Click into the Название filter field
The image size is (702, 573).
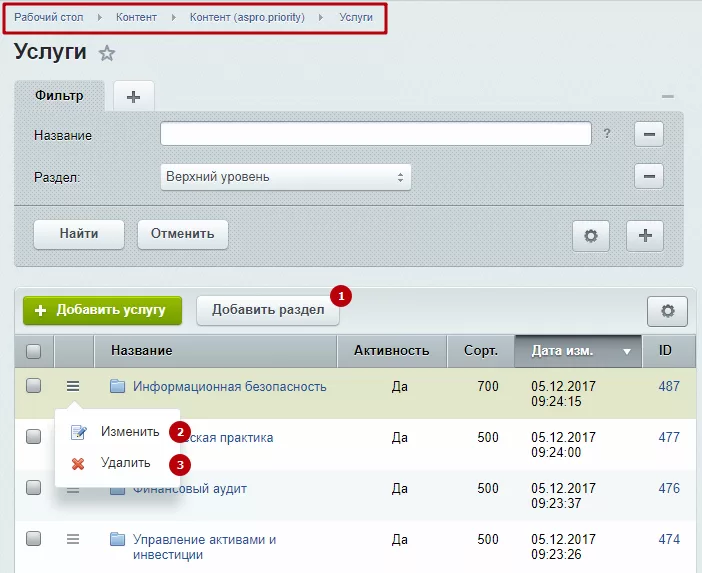376,133
